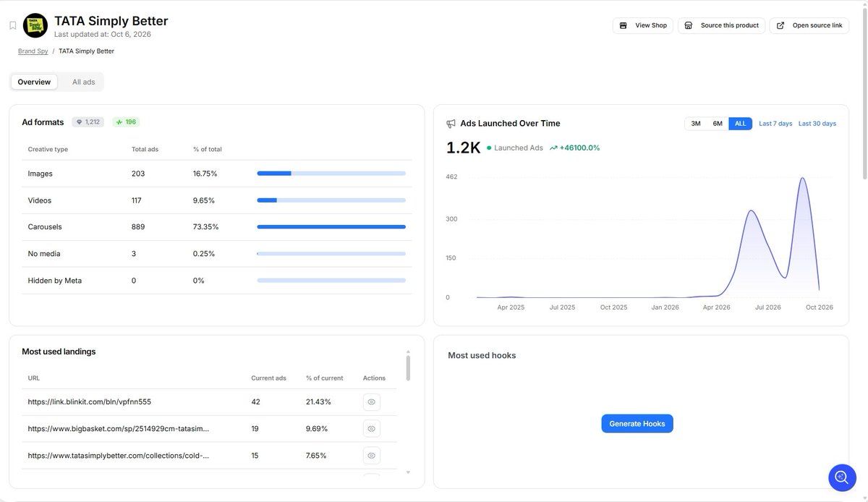Open the floating search chat button
868x502 pixels.
coord(842,477)
